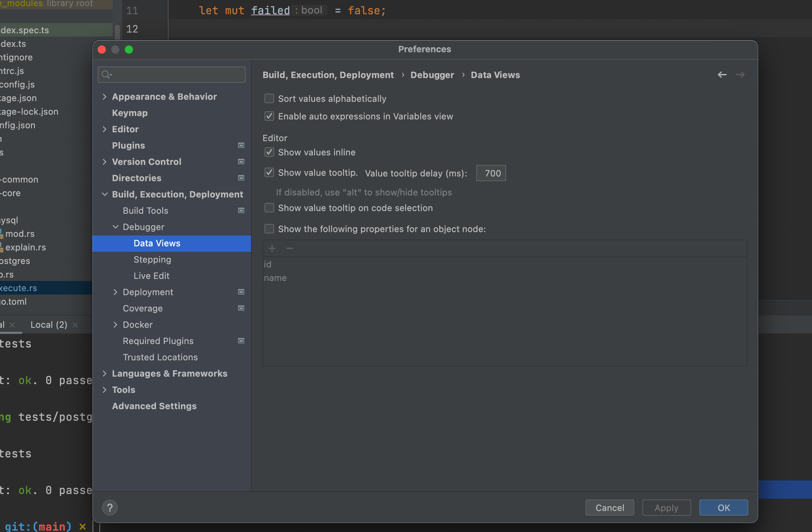The width and height of the screenshot is (812, 532).
Task: Enable showing properties for an object node
Action: pos(269,229)
